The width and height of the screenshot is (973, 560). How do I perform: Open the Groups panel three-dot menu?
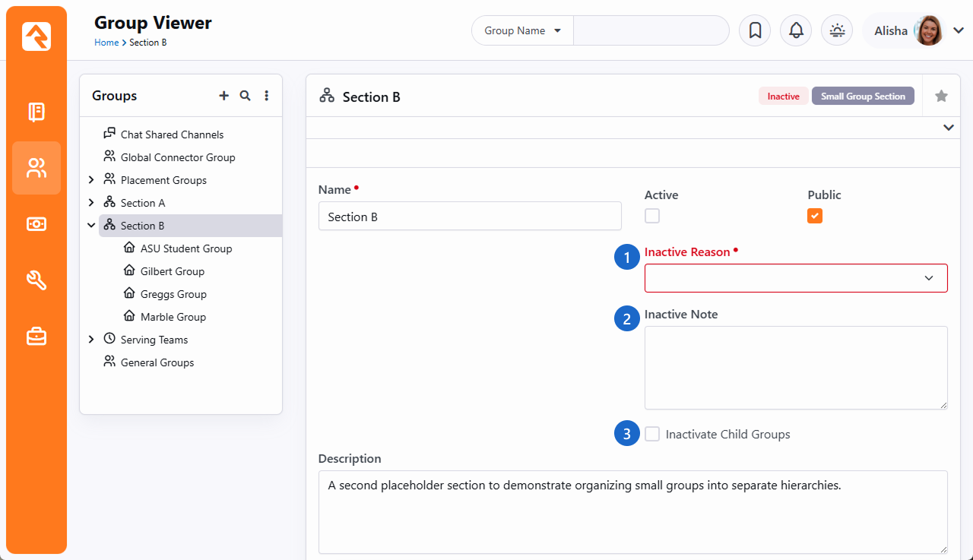[x=266, y=96]
